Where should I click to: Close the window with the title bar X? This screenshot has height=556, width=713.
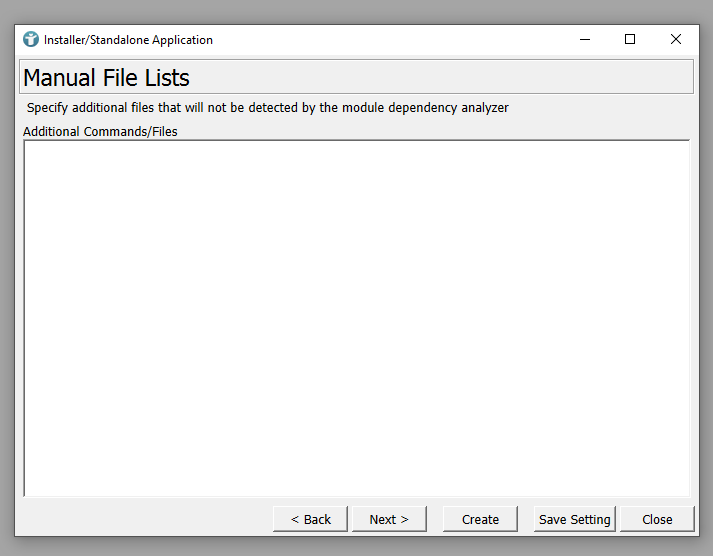click(x=676, y=40)
